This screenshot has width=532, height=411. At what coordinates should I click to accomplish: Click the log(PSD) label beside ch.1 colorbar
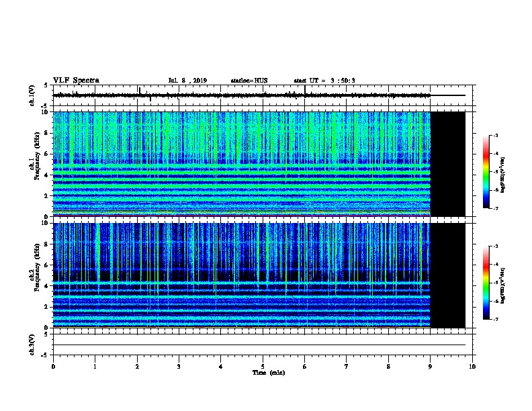click(x=503, y=175)
